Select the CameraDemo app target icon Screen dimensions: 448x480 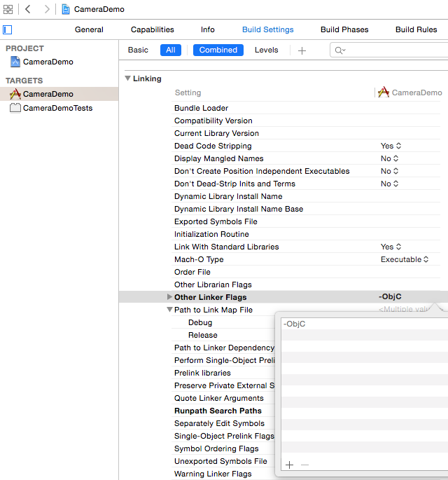click(x=15, y=94)
